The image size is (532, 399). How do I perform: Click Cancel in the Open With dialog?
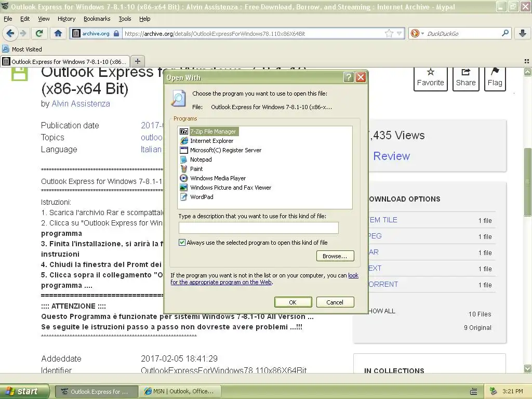335,302
